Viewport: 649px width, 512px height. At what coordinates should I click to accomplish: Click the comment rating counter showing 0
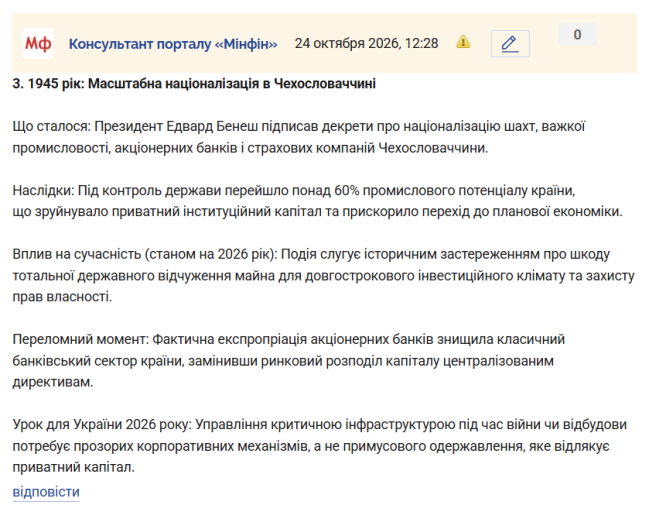(x=577, y=34)
